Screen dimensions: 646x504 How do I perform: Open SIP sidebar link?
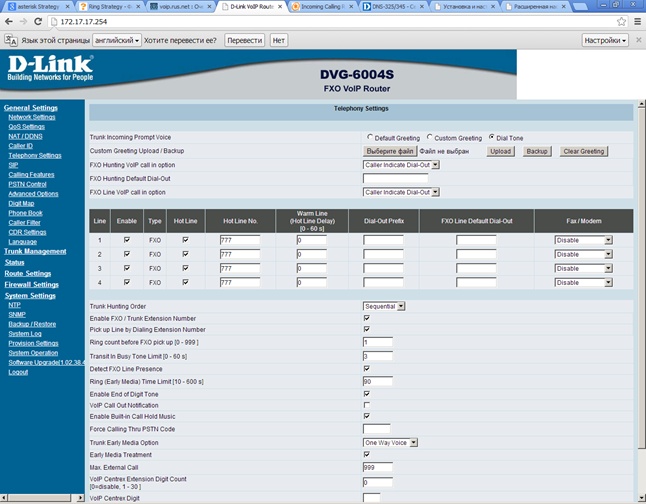(13, 165)
